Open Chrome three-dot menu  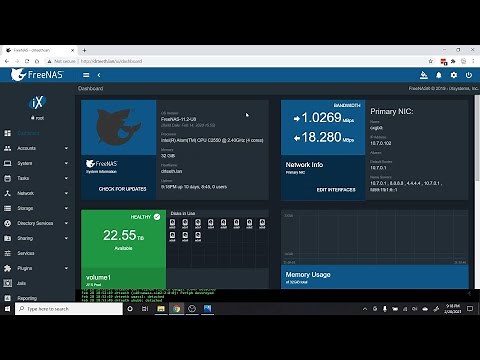[x=473, y=61]
